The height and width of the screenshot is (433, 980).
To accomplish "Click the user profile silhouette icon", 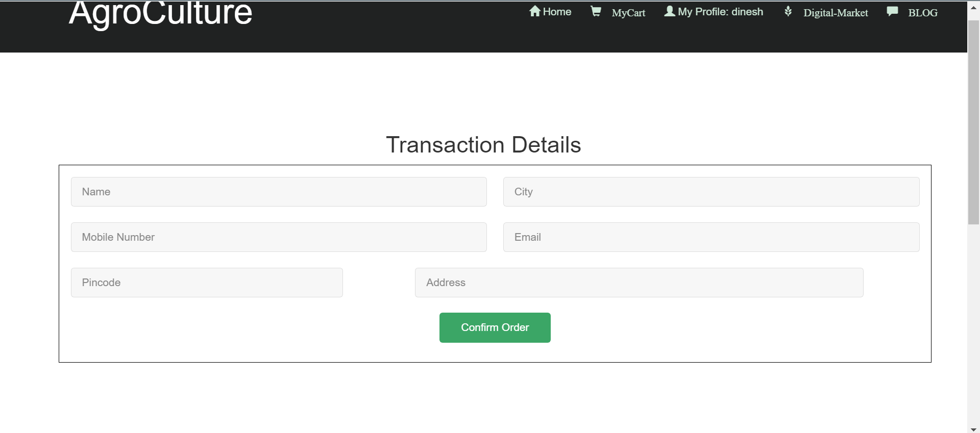I will pos(670,11).
